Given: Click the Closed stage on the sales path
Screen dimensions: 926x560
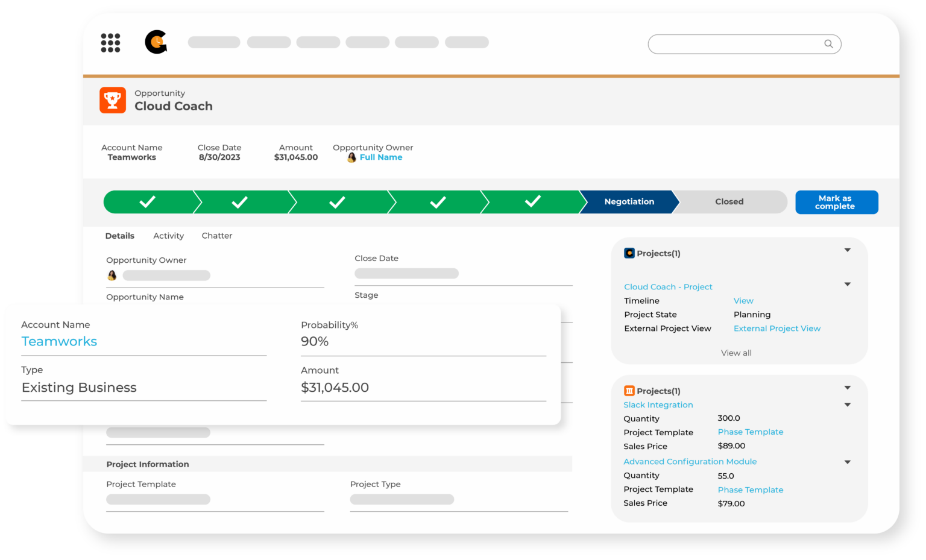Looking at the screenshot, I should click(x=729, y=201).
